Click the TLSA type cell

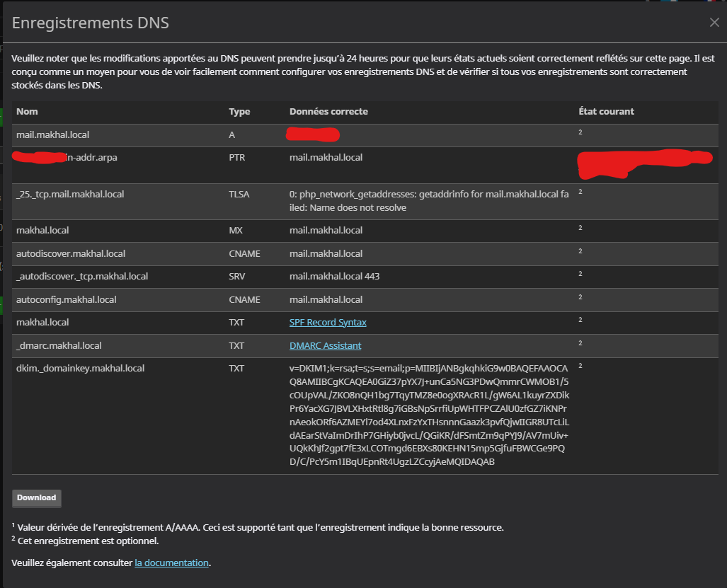coord(239,194)
